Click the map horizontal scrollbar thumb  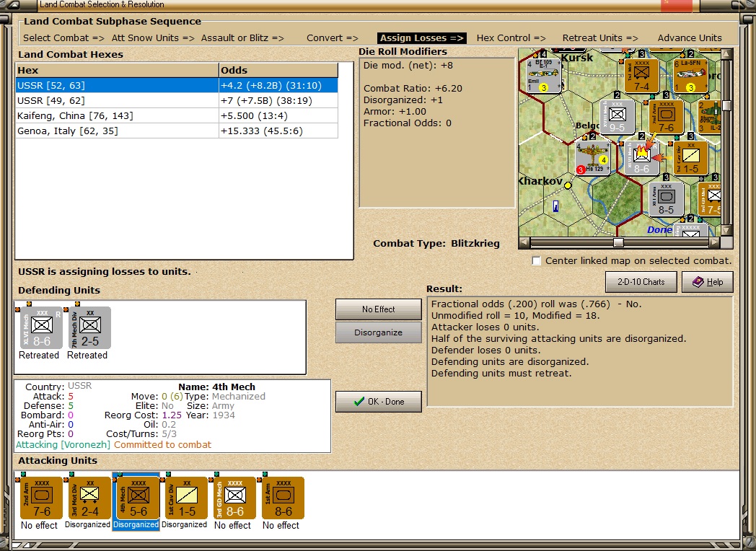618,242
